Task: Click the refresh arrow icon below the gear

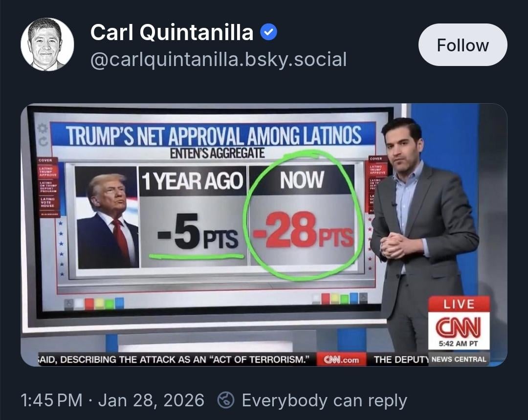Action: (x=43, y=141)
